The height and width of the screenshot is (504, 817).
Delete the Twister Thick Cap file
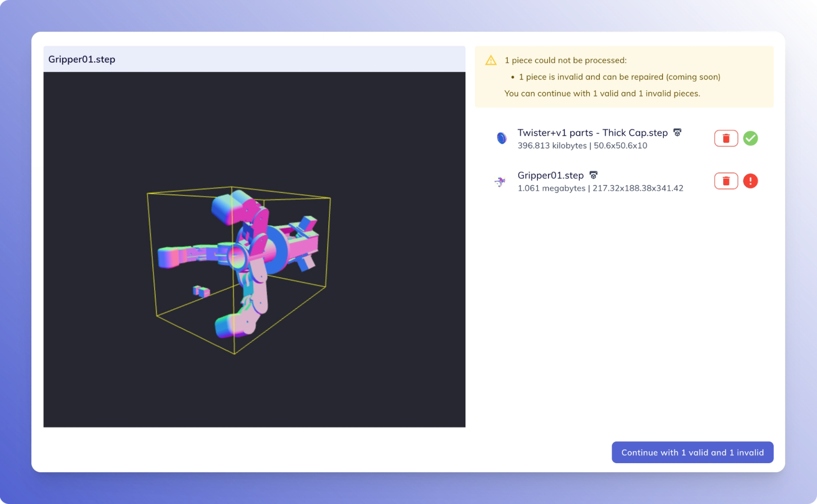point(726,138)
